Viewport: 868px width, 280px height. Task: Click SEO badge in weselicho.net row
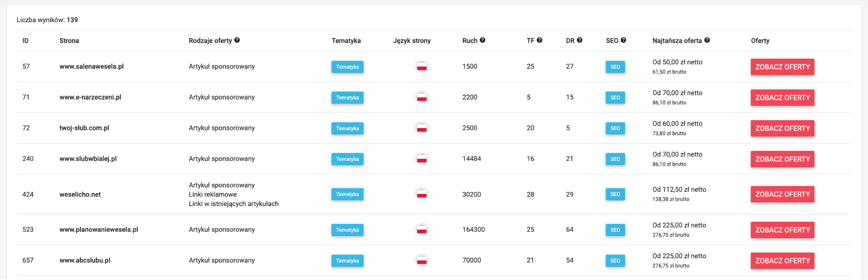tap(615, 194)
